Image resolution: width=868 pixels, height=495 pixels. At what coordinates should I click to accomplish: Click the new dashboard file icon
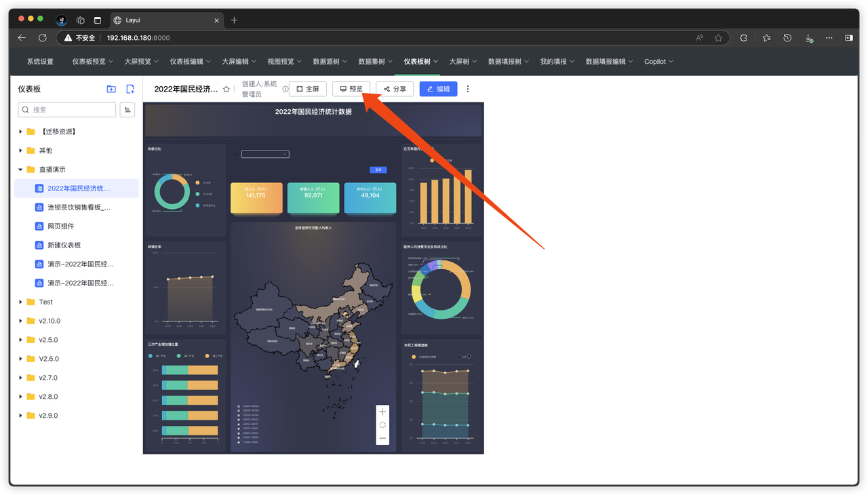point(130,89)
